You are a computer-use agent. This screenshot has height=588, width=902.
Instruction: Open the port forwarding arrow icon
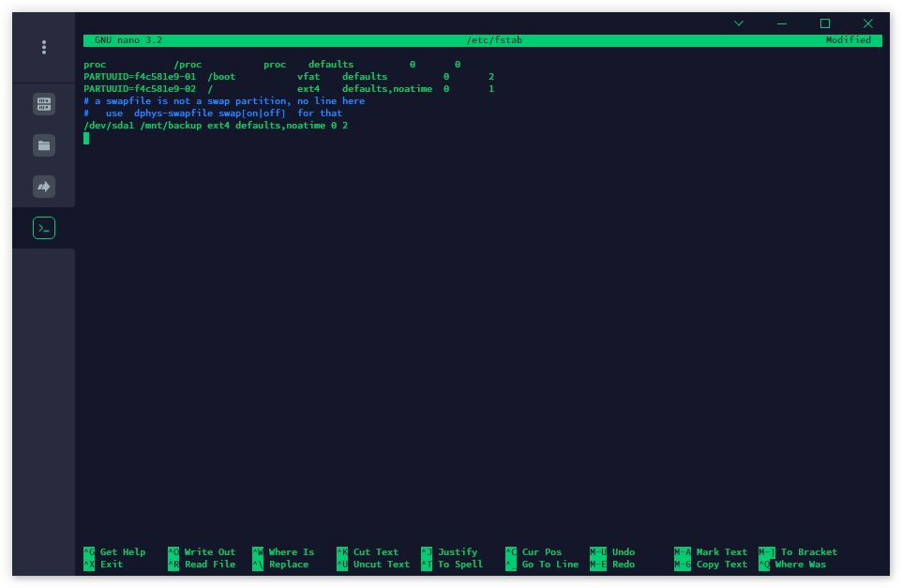[44, 187]
